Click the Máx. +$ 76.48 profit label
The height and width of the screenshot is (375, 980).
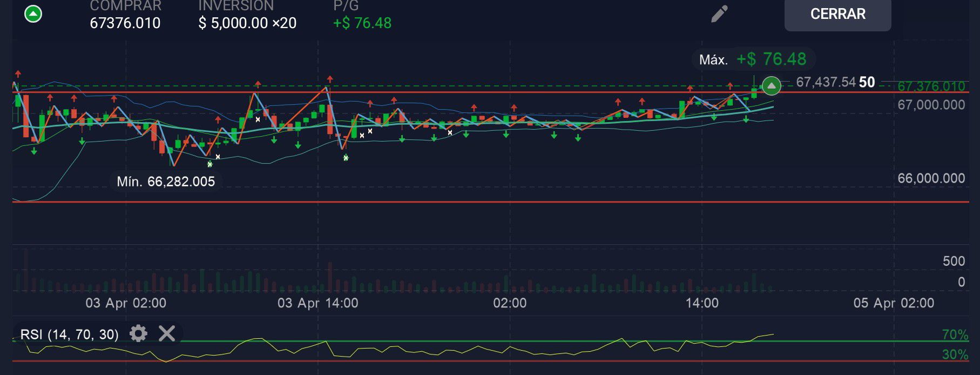tap(753, 59)
